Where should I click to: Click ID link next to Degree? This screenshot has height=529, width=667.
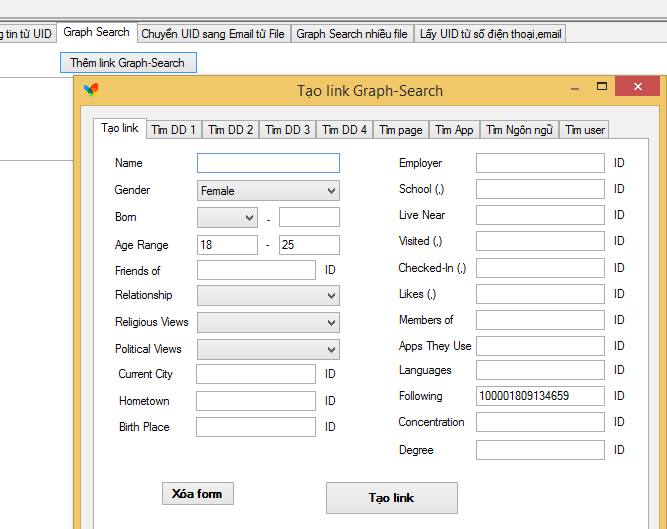pos(619,450)
